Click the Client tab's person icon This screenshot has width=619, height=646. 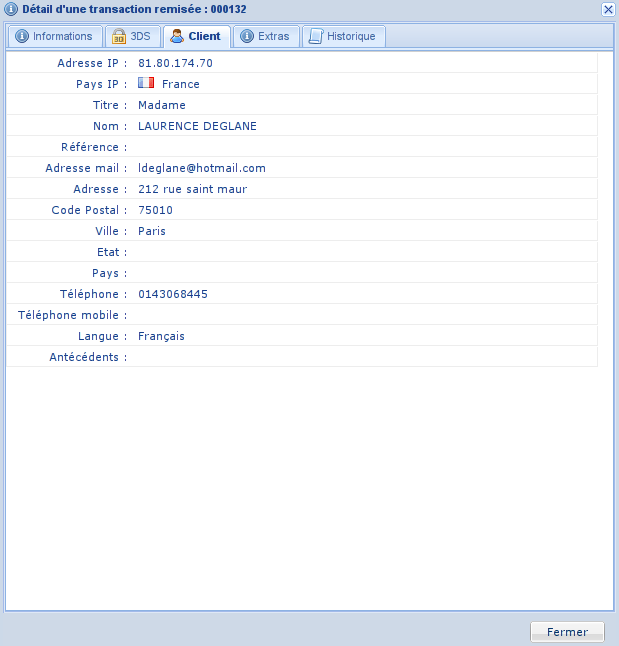(177, 37)
